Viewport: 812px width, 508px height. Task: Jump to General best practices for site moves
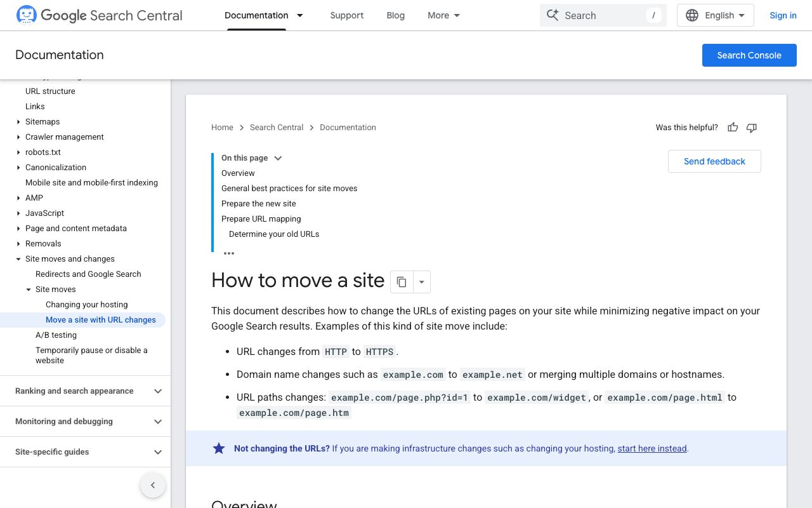pyautogui.click(x=289, y=189)
